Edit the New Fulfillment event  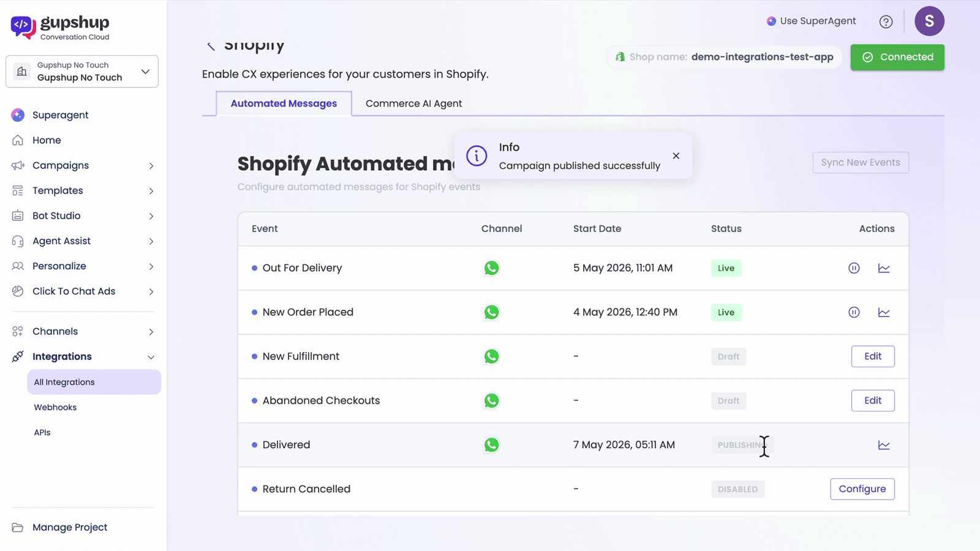[x=873, y=356]
